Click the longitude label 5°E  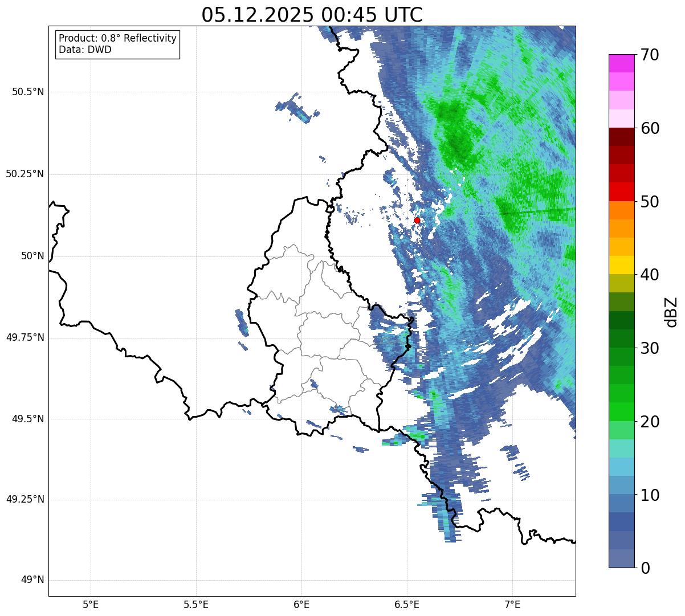click(x=91, y=605)
